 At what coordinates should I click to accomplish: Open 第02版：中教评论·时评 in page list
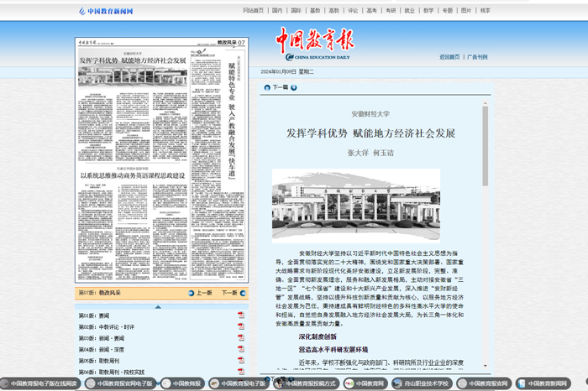(107, 327)
